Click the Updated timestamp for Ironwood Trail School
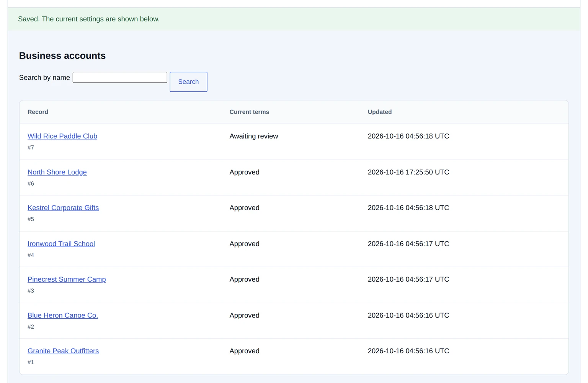The height and width of the screenshot is (383, 588). [x=408, y=244]
